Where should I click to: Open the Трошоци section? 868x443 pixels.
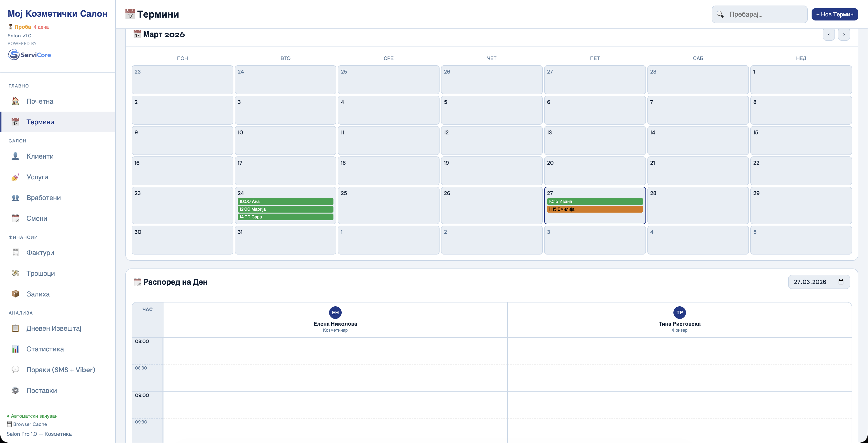tap(58, 273)
